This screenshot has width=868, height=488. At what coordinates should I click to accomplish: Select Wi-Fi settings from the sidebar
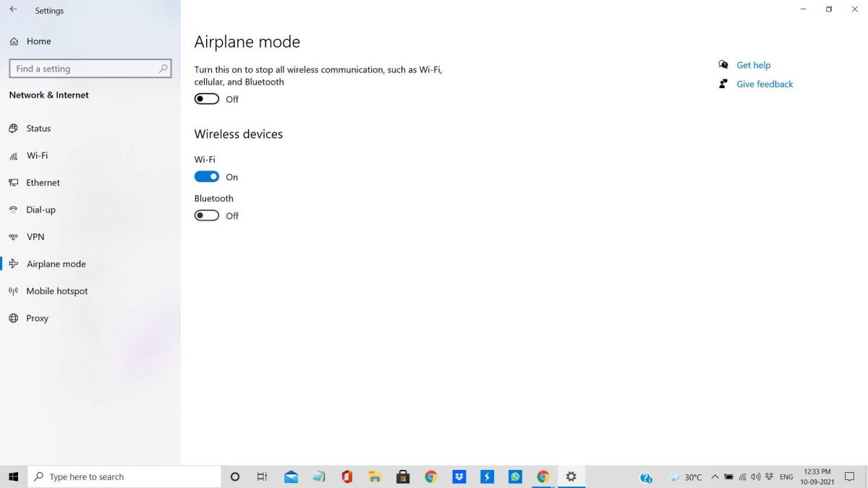(x=37, y=155)
